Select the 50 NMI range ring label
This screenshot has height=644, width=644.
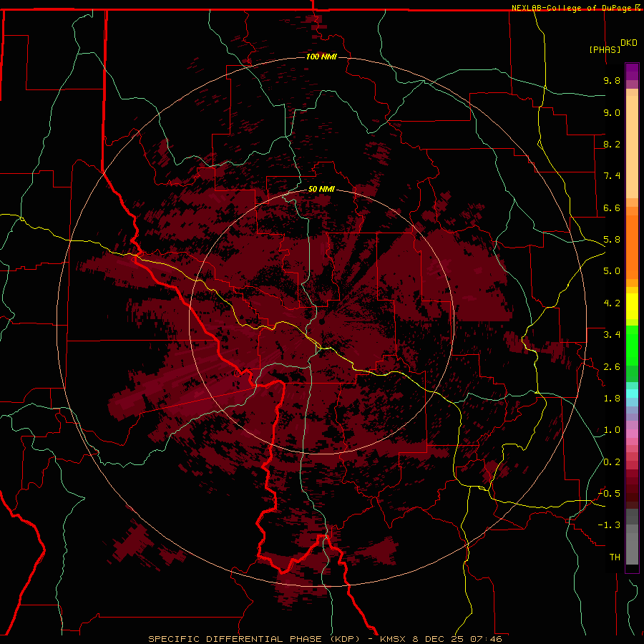pos(321,190)
